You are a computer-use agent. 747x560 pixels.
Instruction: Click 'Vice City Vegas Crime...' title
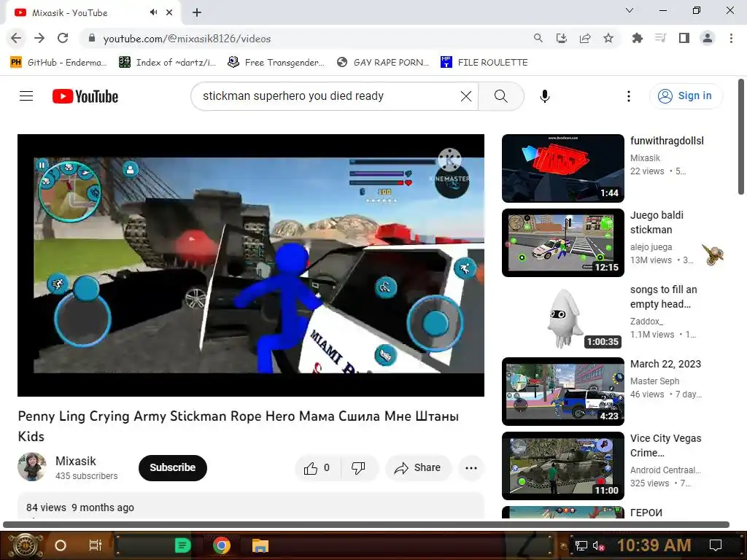pyautogui.click(x=665, y=446)
